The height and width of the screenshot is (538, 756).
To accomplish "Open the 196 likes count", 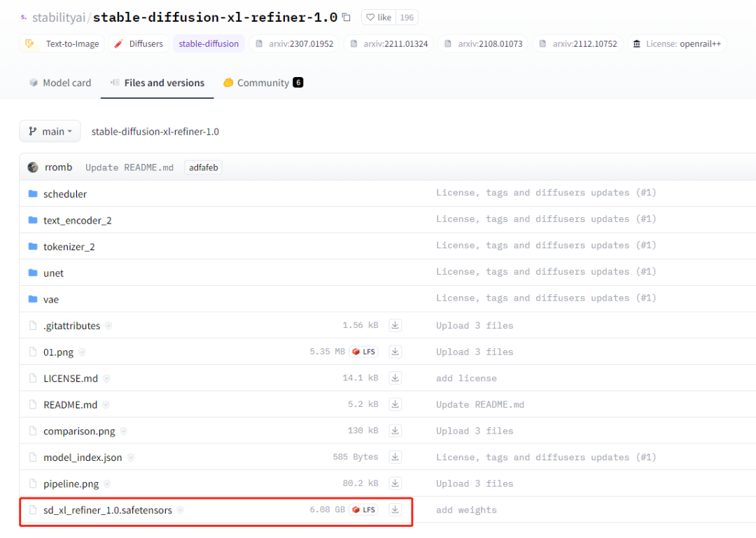I will [407, 18].
